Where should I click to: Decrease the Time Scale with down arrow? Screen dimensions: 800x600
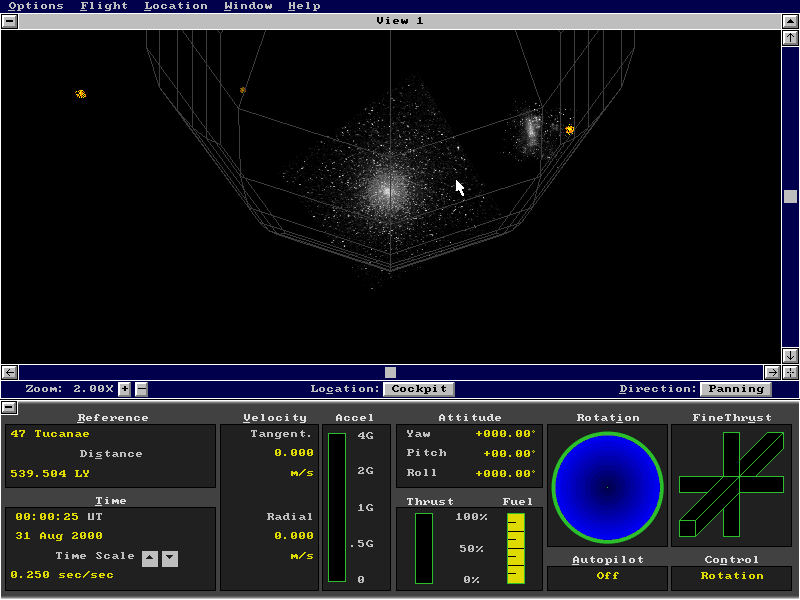pos(170,558)
